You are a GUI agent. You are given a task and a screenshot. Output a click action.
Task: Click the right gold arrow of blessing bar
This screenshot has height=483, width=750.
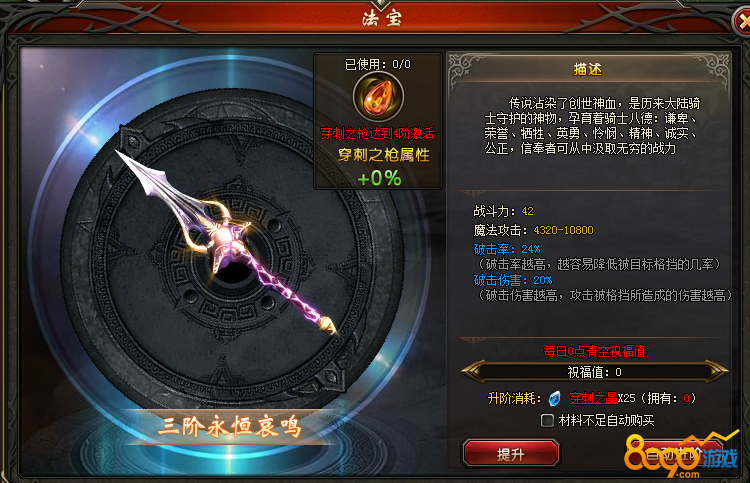point(716,372)
